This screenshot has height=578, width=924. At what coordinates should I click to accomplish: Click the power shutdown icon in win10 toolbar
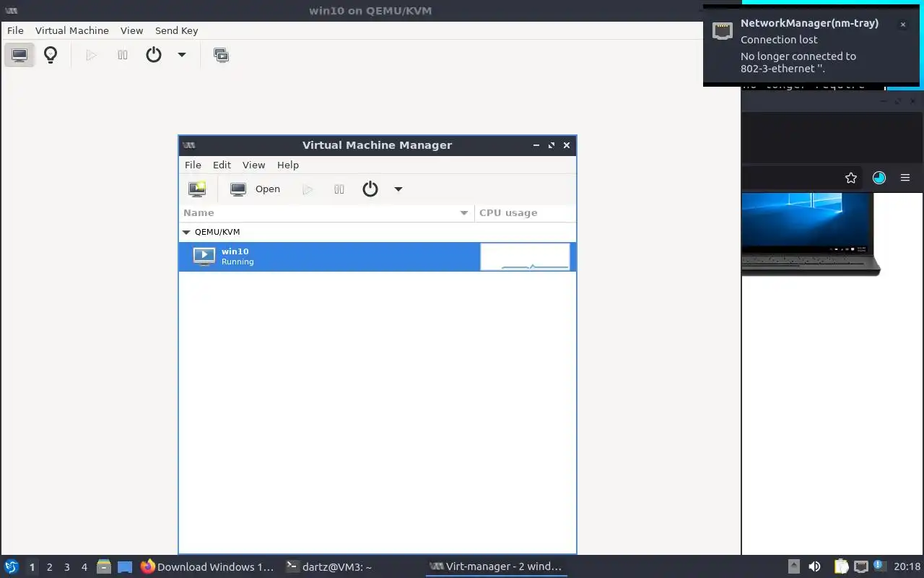click(154, 55)
